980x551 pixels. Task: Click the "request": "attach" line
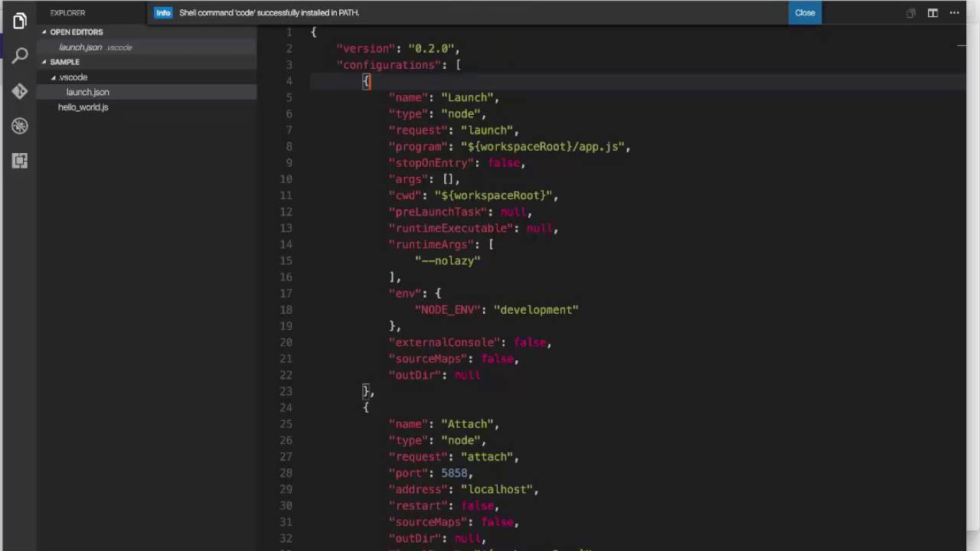click(454, 457)
